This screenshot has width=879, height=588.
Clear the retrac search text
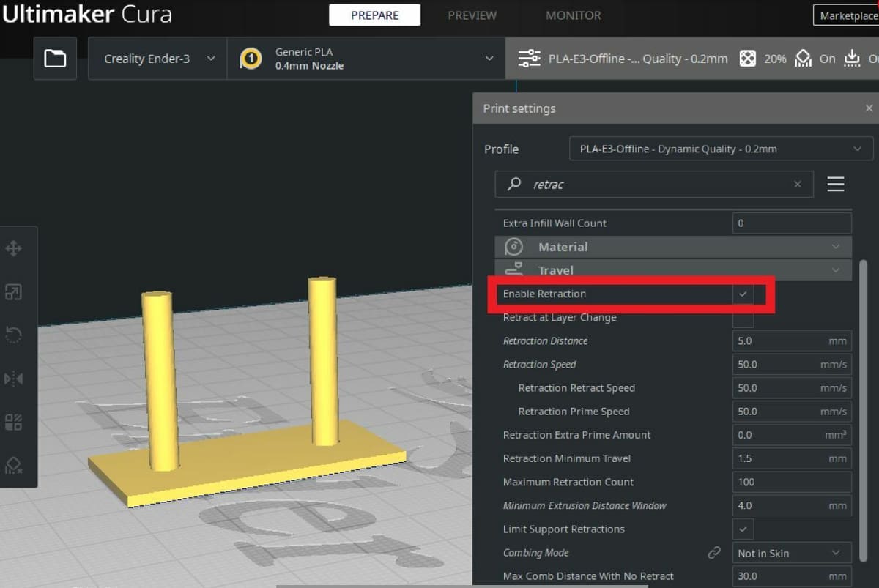click(798, 185)
